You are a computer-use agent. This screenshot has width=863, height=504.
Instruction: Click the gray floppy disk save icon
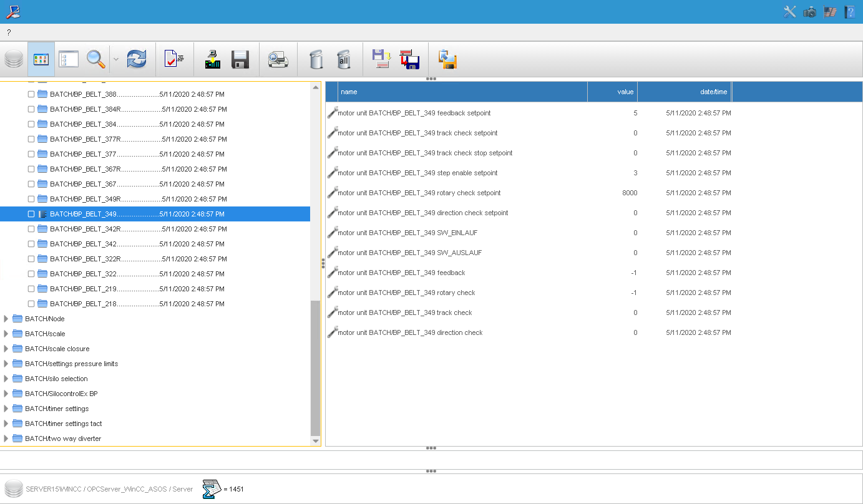click(240, 59)
